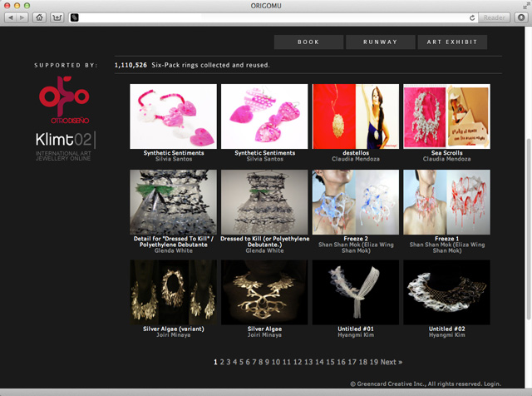The image size is (532, 396).
Task: Click the destellos title link
Action: coord(356,153)
